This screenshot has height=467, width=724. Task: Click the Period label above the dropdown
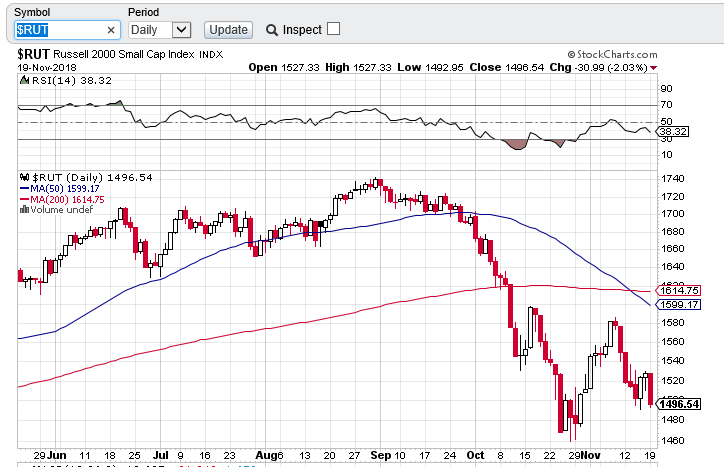[144, 12]
